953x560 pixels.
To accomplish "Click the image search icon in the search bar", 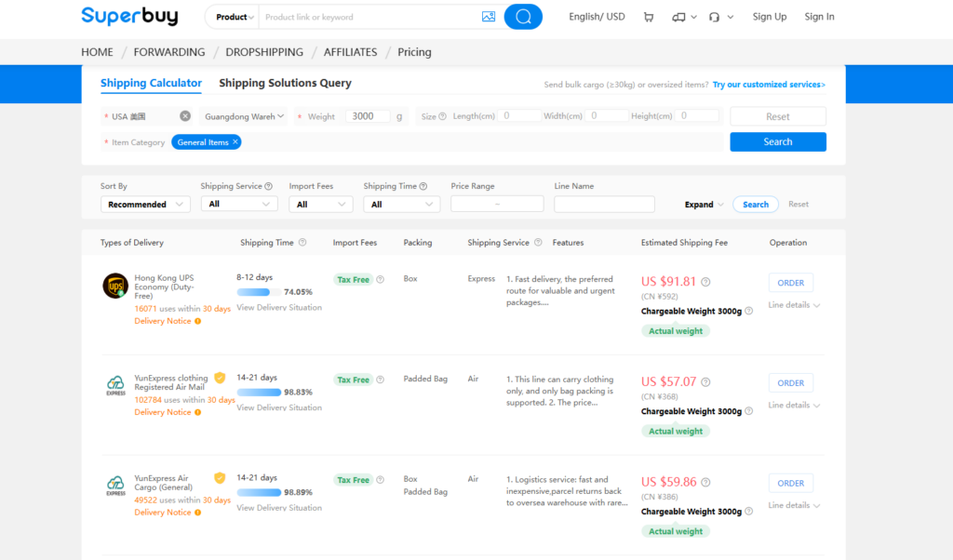I will pos(489,16).
